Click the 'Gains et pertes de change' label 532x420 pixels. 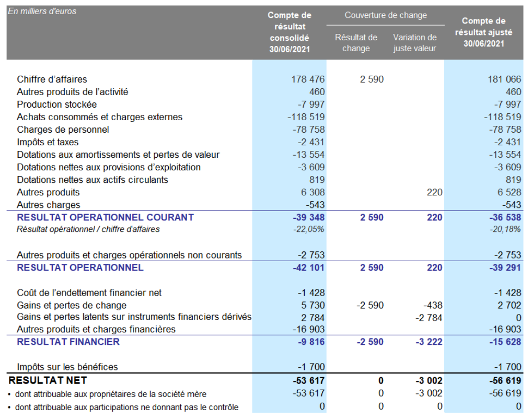(x=72, y=305)
